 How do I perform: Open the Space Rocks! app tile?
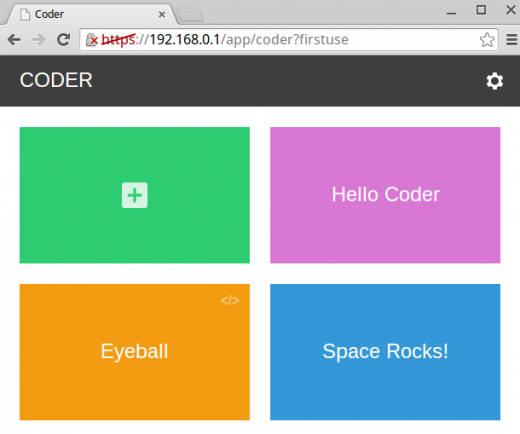point(385,352)
